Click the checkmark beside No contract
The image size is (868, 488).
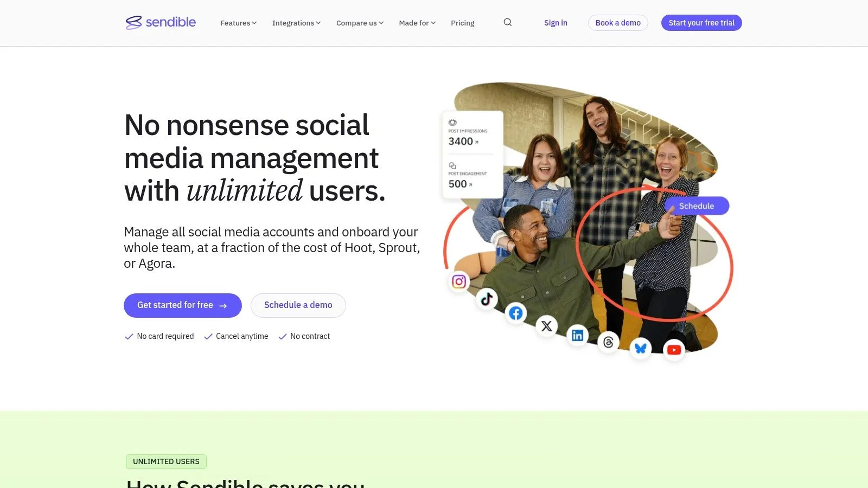283,337
